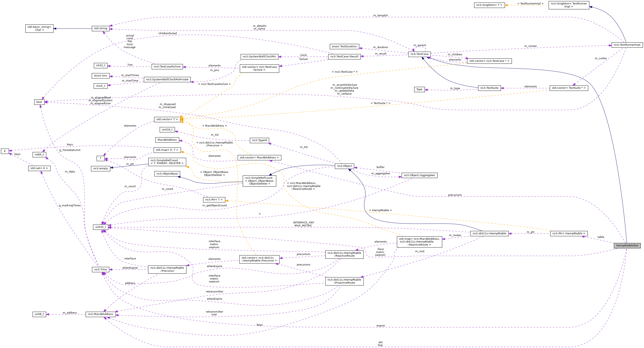Click ns3::Singleton< TestRunnerImpl > node

569,5
